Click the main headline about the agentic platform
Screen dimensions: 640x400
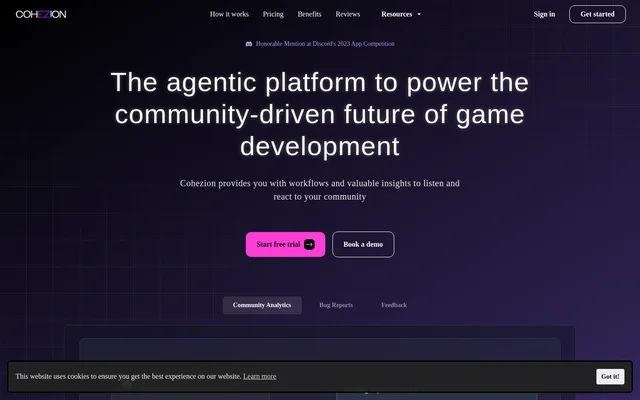point(320,114)
